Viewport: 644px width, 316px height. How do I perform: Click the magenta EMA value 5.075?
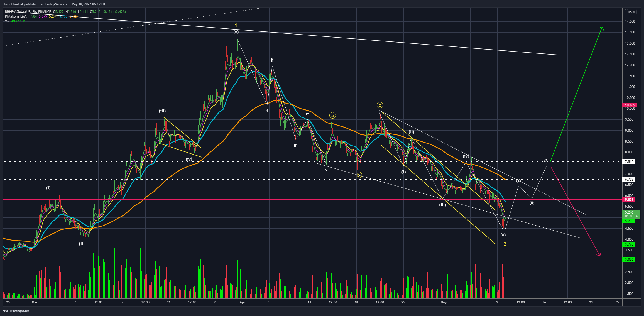(x=43, y=16)
